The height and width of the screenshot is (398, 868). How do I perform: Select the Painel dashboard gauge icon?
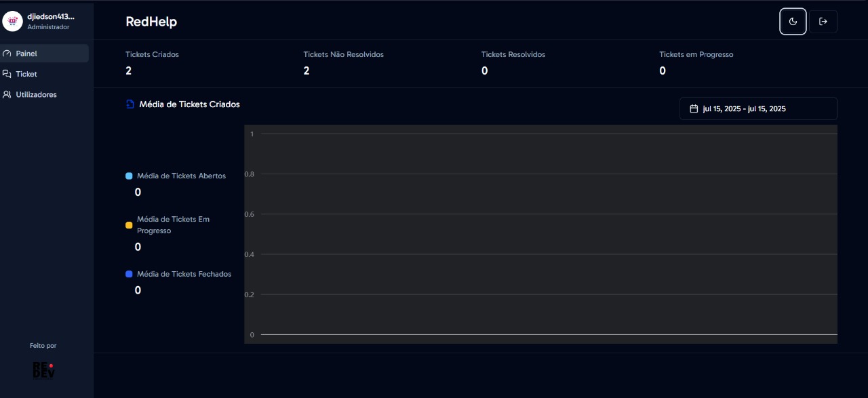(x=6, y=53)
